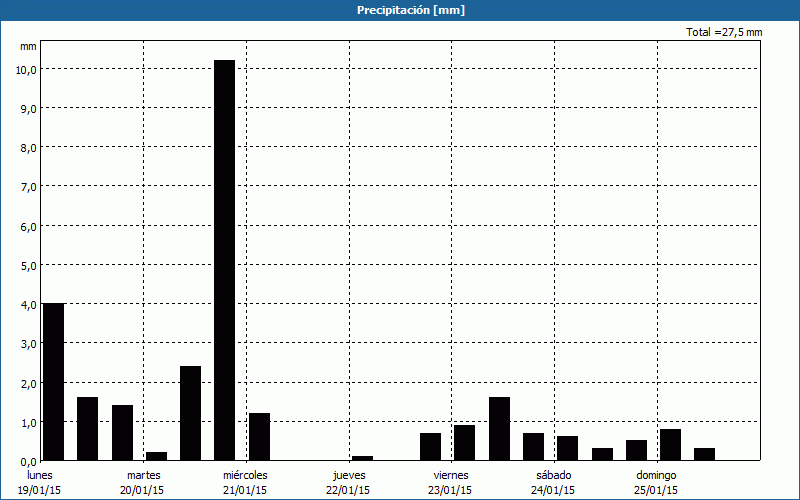Select the 'miércoles 21/01/15' date label
The image size is (800, 500).
[245, 482]
